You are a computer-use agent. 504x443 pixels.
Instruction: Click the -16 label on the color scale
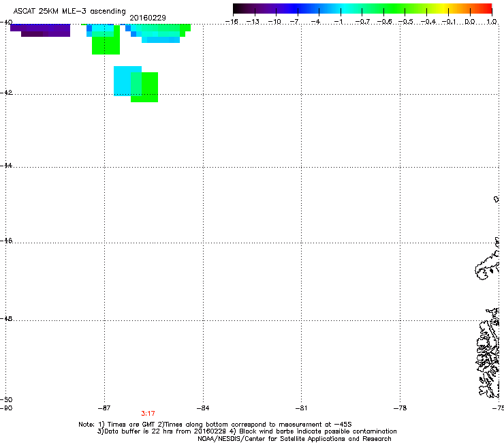point(232,22)
